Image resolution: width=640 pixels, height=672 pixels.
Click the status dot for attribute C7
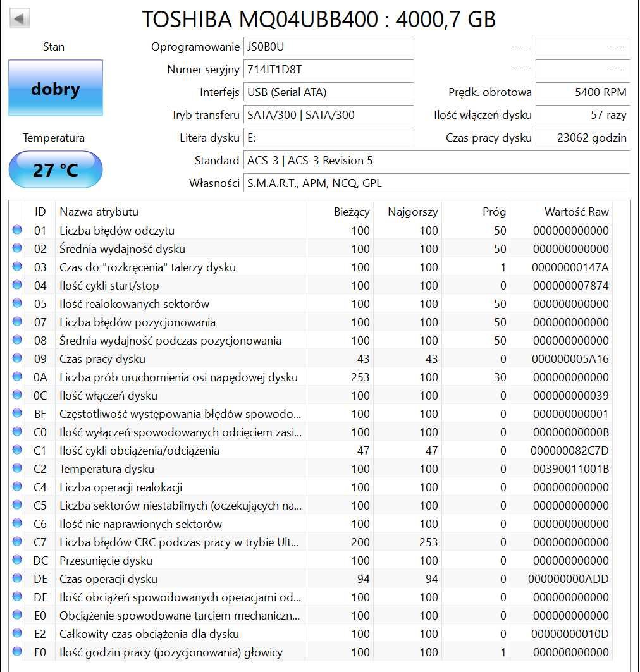17,541
